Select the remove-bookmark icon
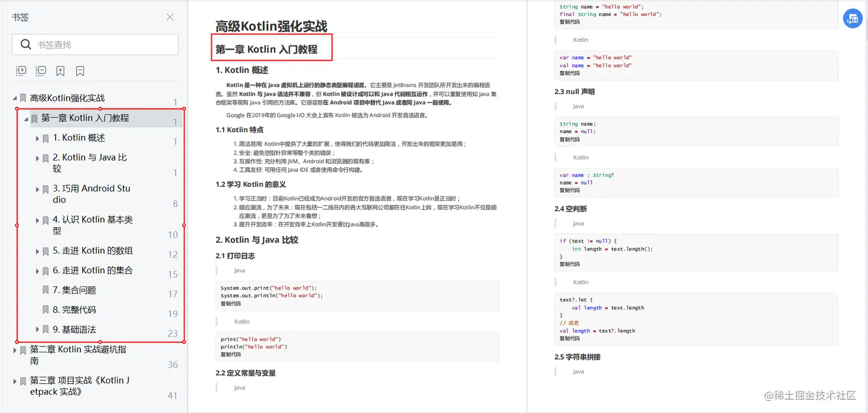868x413 pixels. [x=80, y=71]
